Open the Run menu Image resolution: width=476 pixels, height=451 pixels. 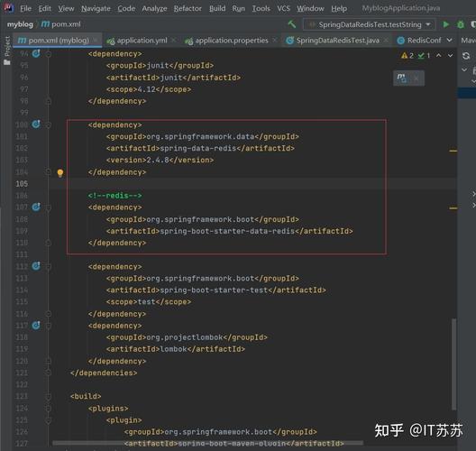coord(238,8)
